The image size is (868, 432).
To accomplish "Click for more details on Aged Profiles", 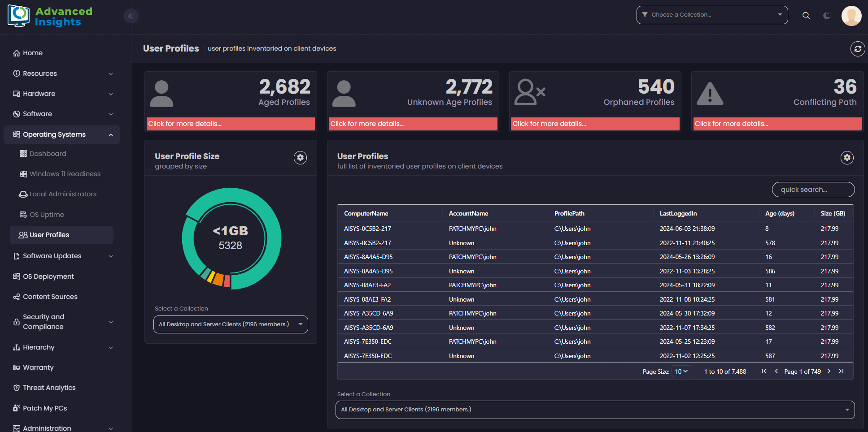I will (231, 124).
